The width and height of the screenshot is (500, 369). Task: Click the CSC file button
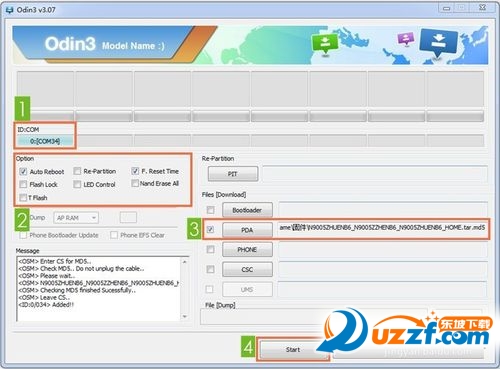247,269
